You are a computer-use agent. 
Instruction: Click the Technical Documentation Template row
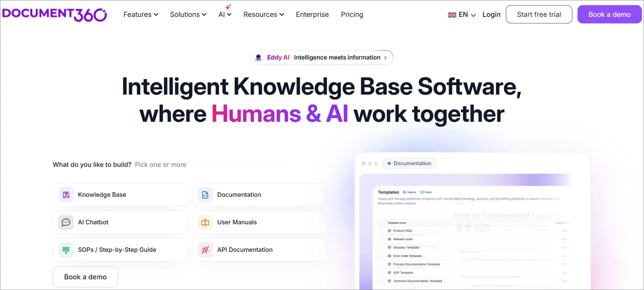coord(415,281)
